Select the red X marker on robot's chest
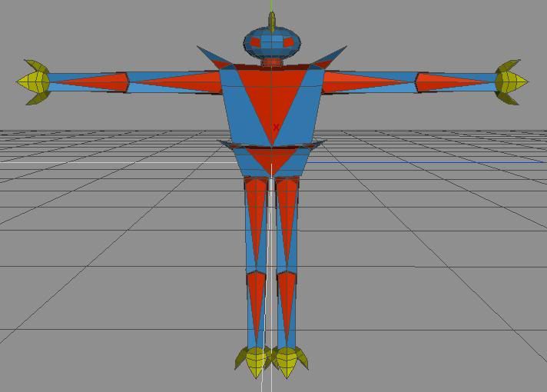The height and width of the screenshot is (392, 547). (x=277, y=127)
